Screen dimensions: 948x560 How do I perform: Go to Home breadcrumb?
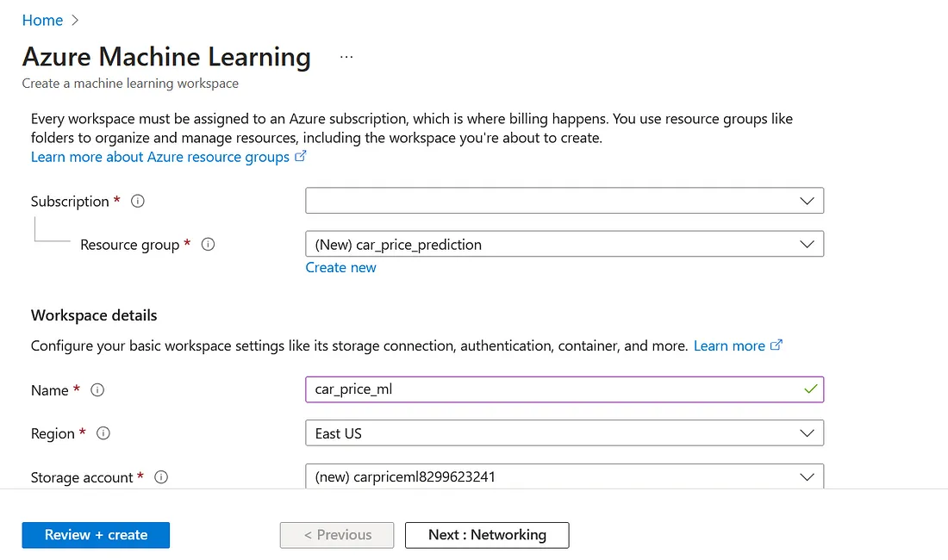point(42,20)
